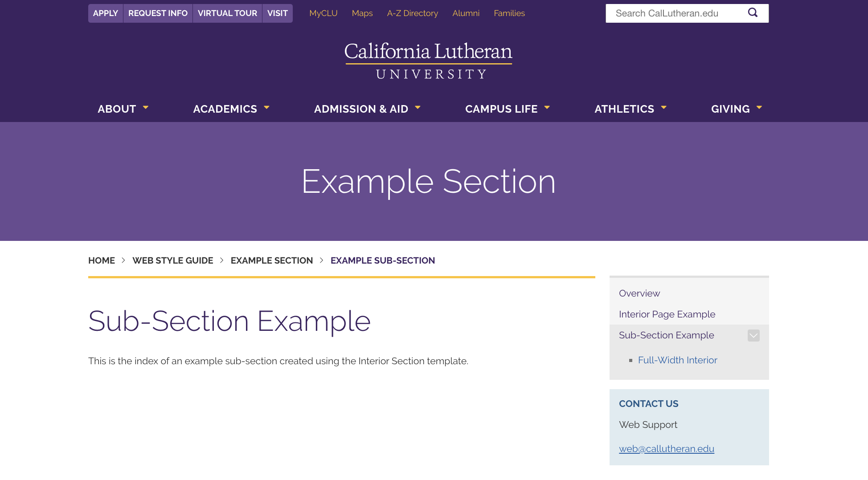Image resolution: width=868 pixels, height=480 pixels.
Task: Click the search magnifying glass icon
Action: [x=753, y=13]
